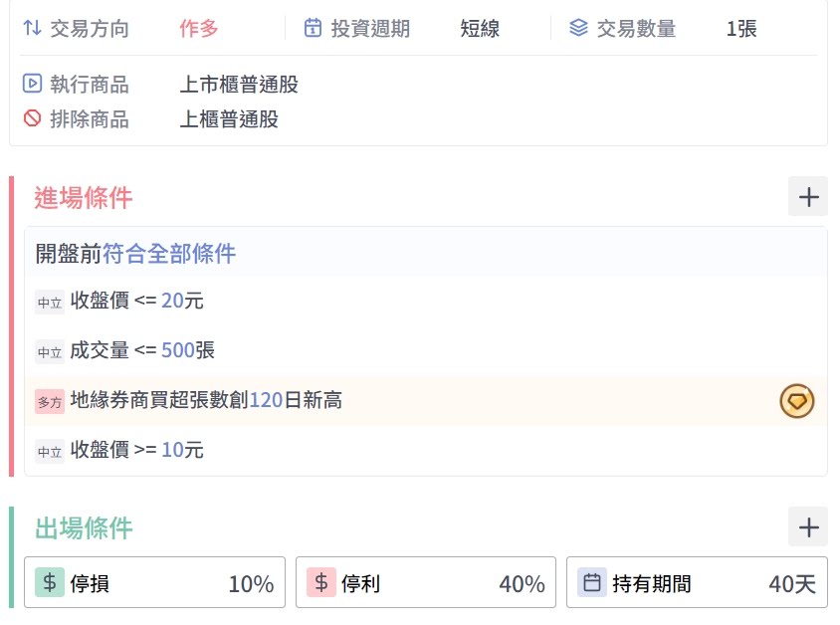This screenshot has height=625, width=840.
Task: Select the 收盤價 <= 20元 condition
Action: pos(137,302)
